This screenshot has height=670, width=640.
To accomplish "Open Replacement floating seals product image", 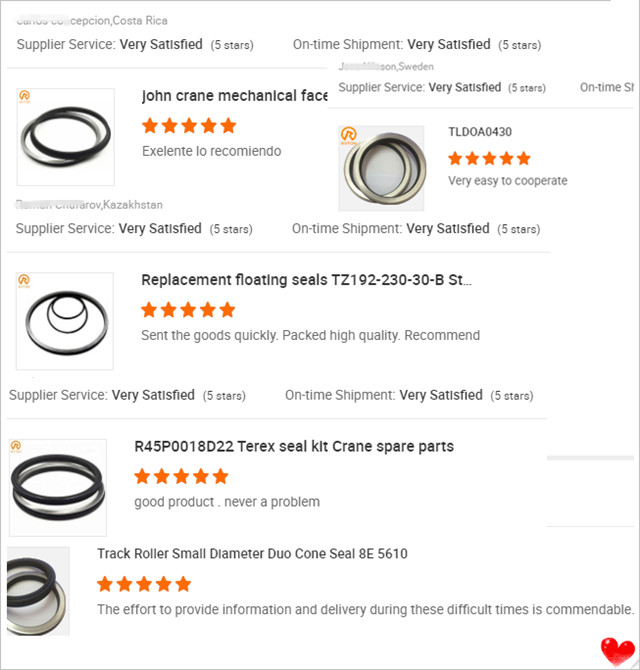I will pyautogui.click(x=65, y=321).
